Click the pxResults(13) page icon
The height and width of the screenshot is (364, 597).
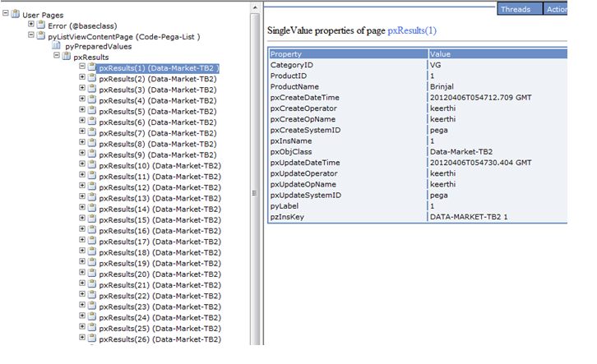(92, 197)
